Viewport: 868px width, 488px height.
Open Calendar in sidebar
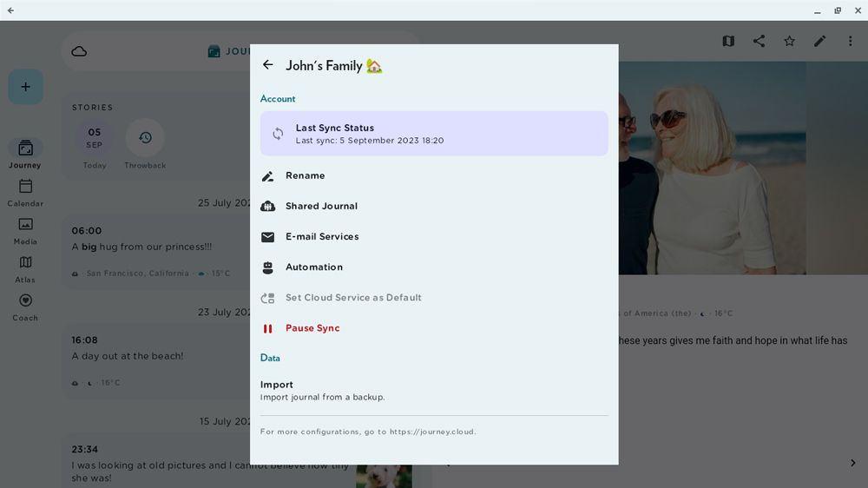coord(25,193)
